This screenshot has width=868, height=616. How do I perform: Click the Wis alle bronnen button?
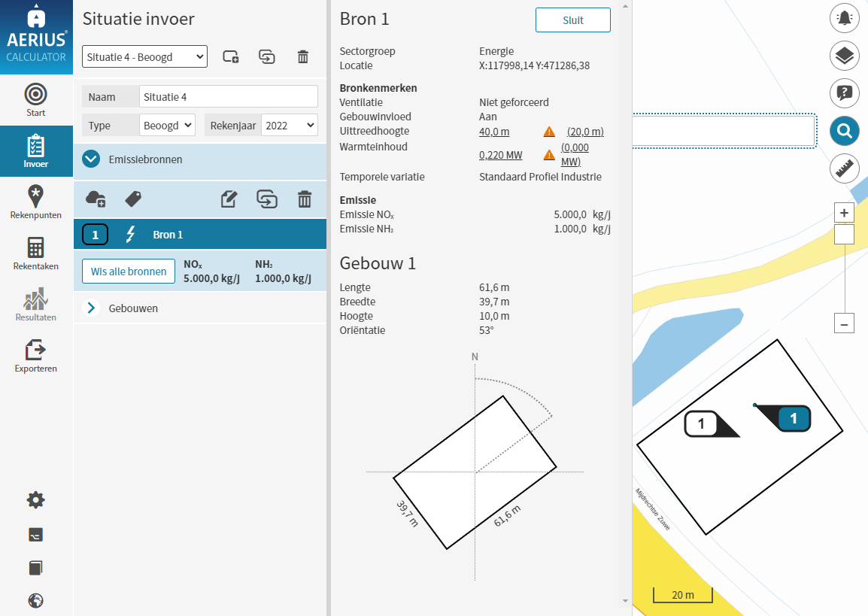click(x=129, y=272)
